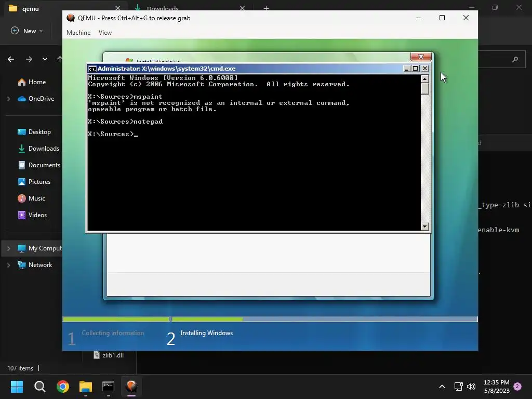532x399 pixels.
Task: Open the Windows Start menu
Action: tap(17, 387)
